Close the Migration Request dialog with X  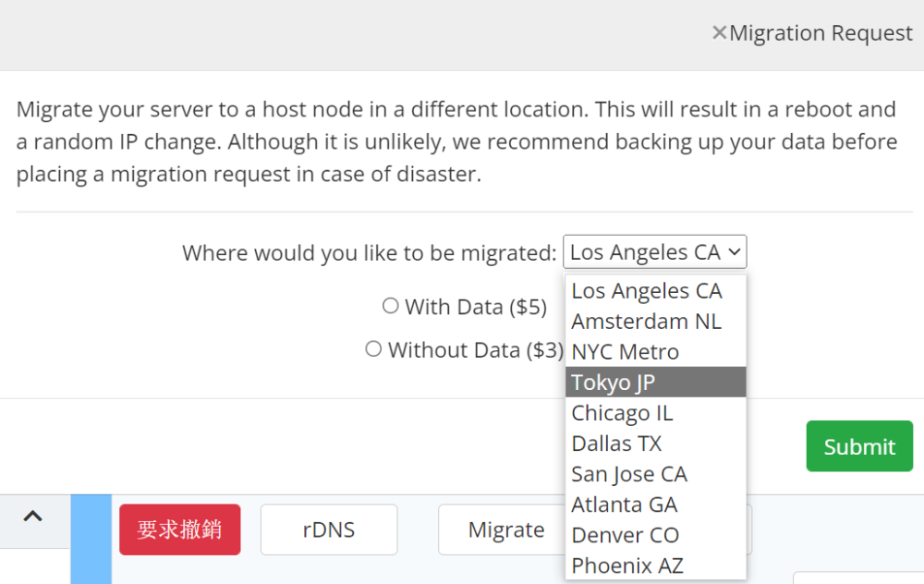(719, 32)
